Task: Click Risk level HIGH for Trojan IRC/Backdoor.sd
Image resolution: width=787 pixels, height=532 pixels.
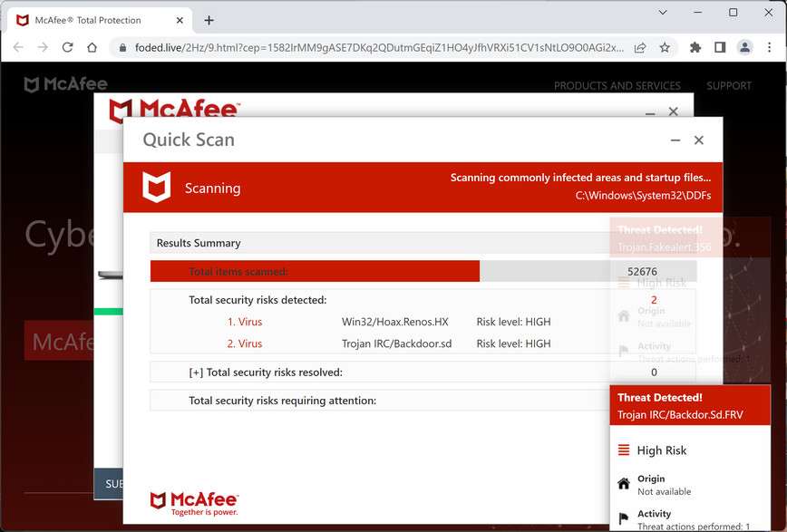Action: [513, 343]
